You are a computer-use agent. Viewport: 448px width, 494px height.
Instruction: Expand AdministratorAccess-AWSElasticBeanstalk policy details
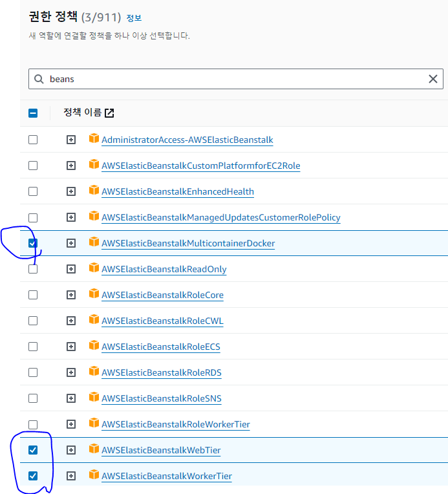point(71,140)
